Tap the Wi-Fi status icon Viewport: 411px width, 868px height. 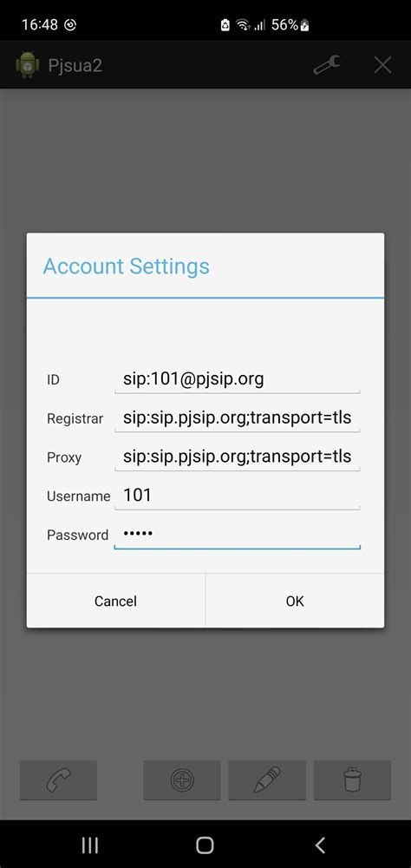[242, 25]
